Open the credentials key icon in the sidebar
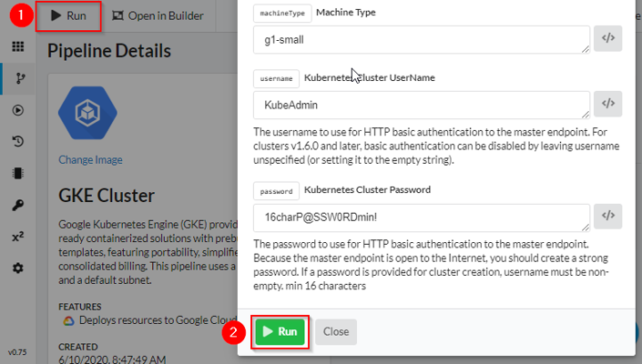Image resolution: width=642 pixels, height=364 pixels. click(18, 205)
